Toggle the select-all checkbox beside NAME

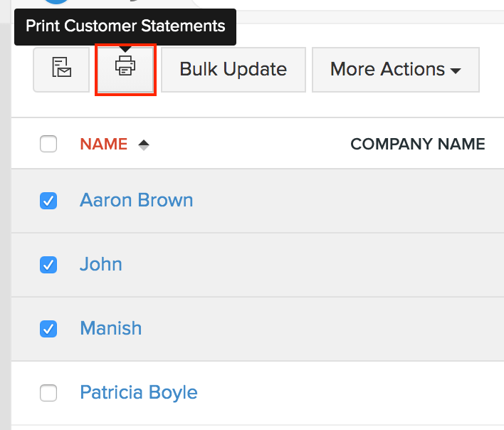tap(48, 144)
